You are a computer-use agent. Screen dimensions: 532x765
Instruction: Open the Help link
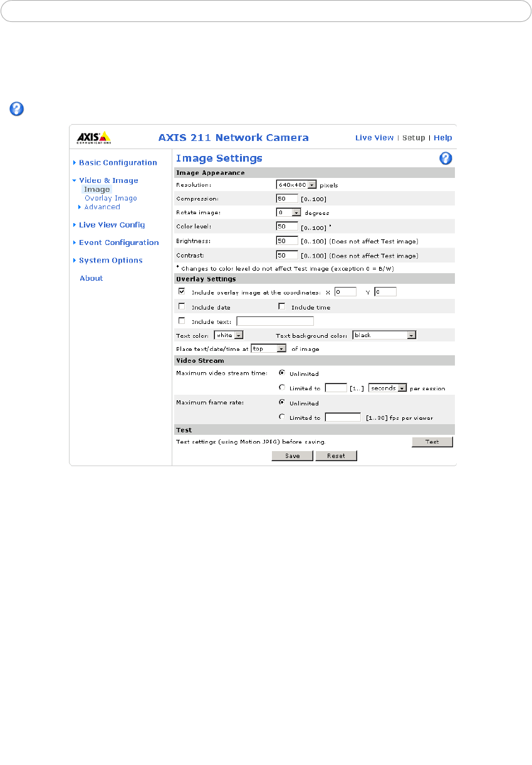click(443, 138)
